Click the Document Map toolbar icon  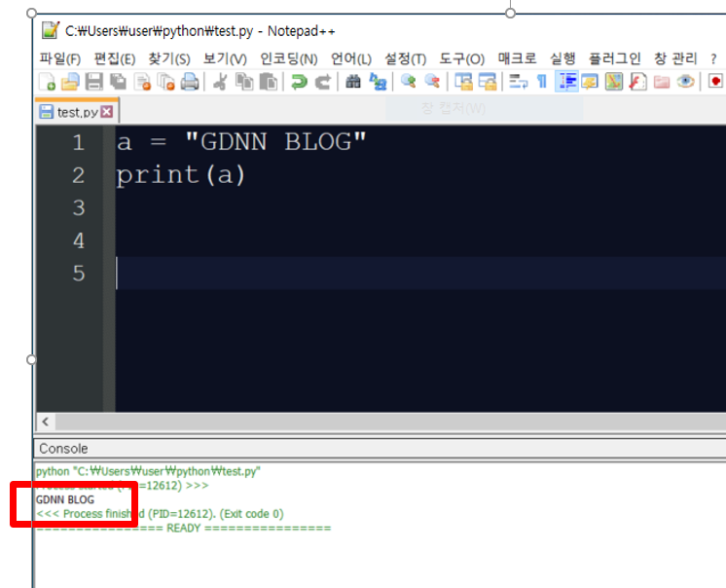[x=614, y=82]
